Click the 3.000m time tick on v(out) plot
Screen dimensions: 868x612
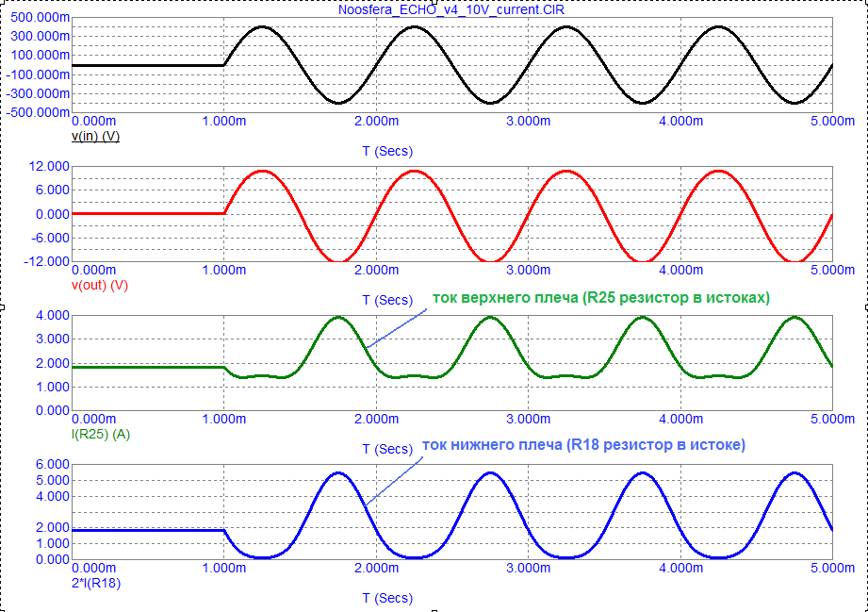pos(528,271)
